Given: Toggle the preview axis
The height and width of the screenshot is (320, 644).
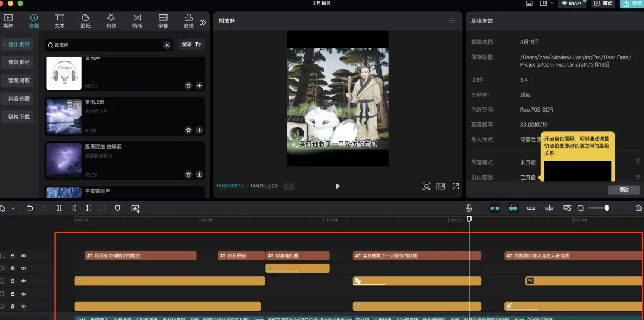Looking at the screenshot, I should coord(549,208).
